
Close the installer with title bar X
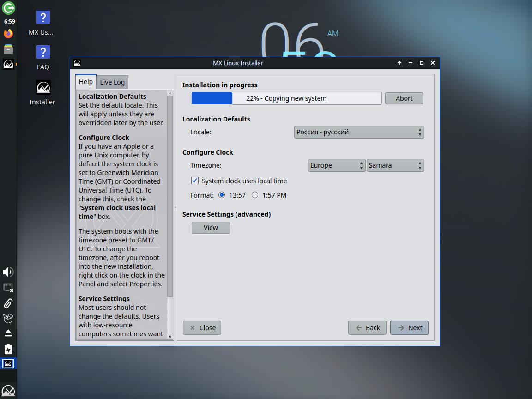click(x=433, y=63)
